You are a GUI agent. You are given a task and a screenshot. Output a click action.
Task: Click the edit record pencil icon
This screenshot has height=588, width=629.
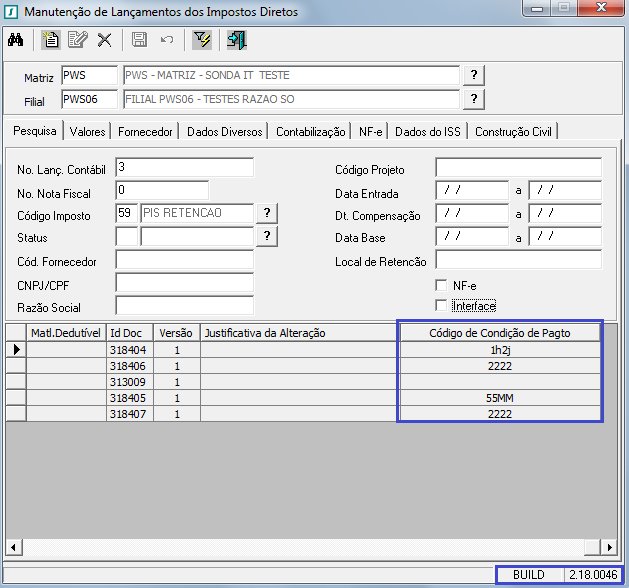[77, 40]
